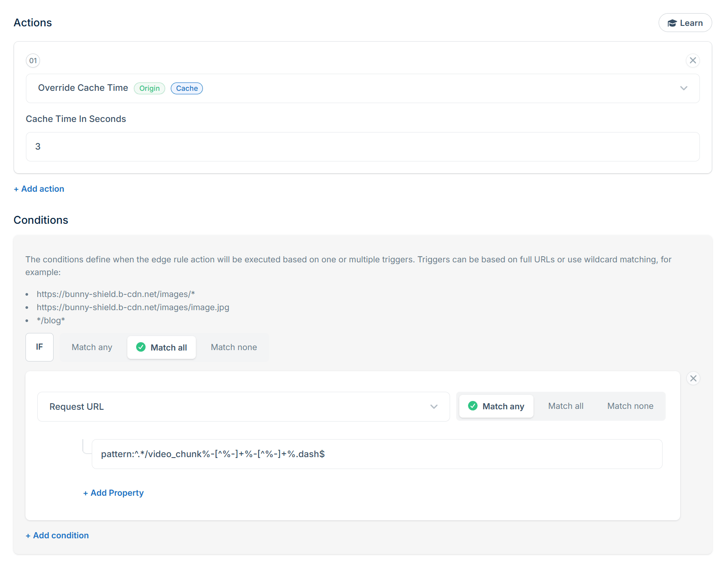Click the video_chunk pattern input field
Image resolution: width=728 pixels, height=569 pixels.
tap(377, 454)
